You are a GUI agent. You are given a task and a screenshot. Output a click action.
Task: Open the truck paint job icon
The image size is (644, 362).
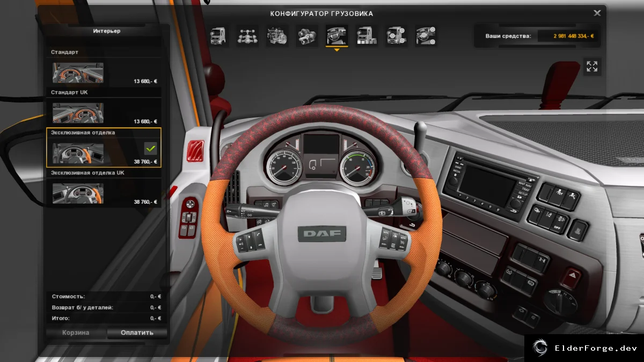pos(367,36)
